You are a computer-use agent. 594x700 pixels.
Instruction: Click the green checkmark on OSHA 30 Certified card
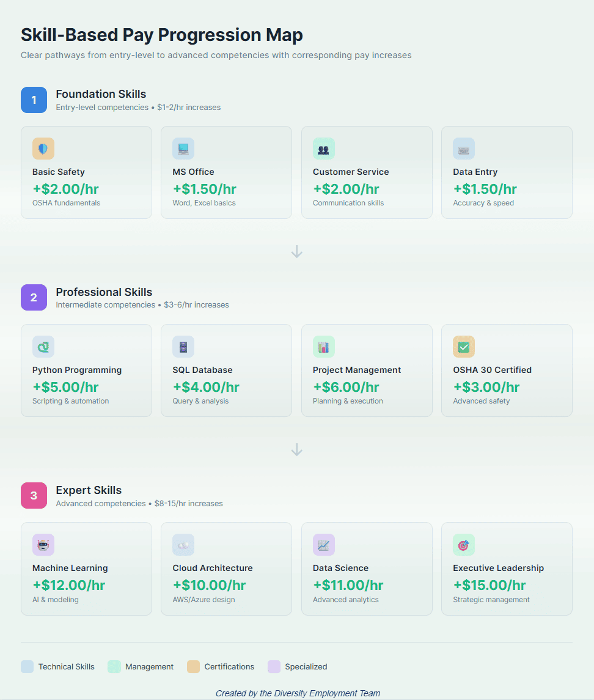[463, 346]
